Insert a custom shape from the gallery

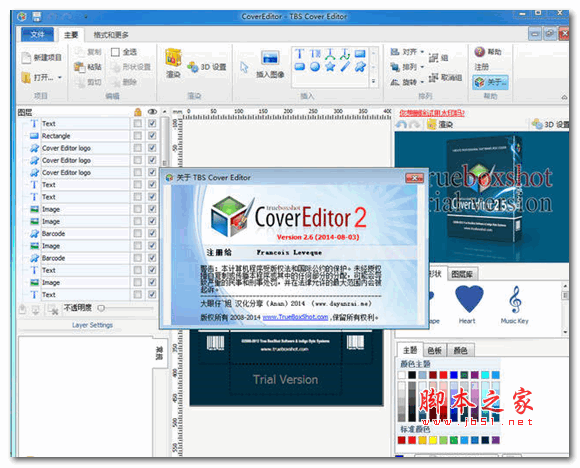coord(360,67)
